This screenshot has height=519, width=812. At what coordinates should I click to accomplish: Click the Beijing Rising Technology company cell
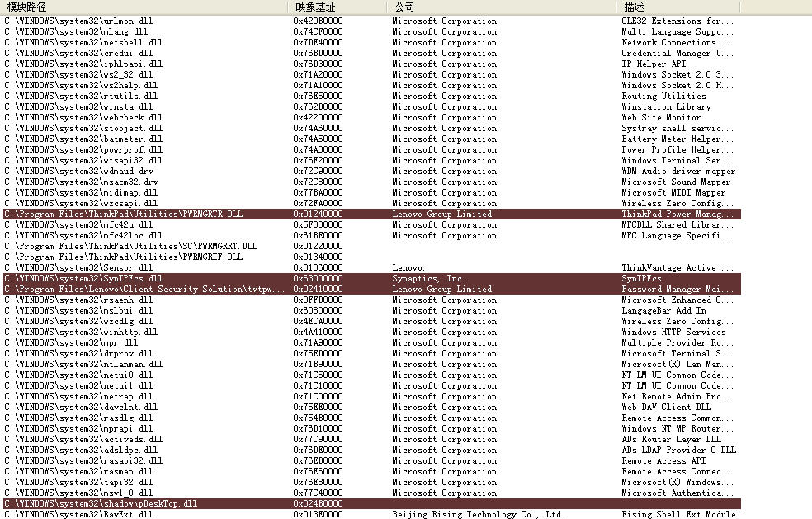click(x=478, y=514)
